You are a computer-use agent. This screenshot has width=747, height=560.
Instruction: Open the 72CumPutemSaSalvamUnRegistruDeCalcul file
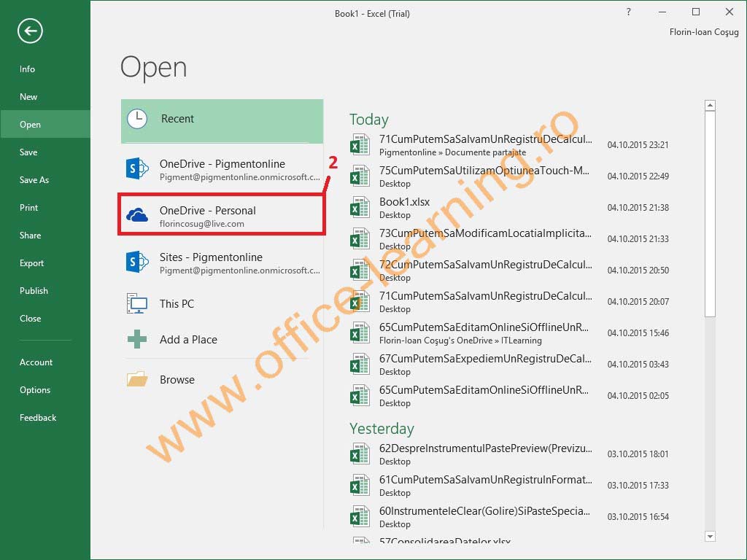point(510,271)
